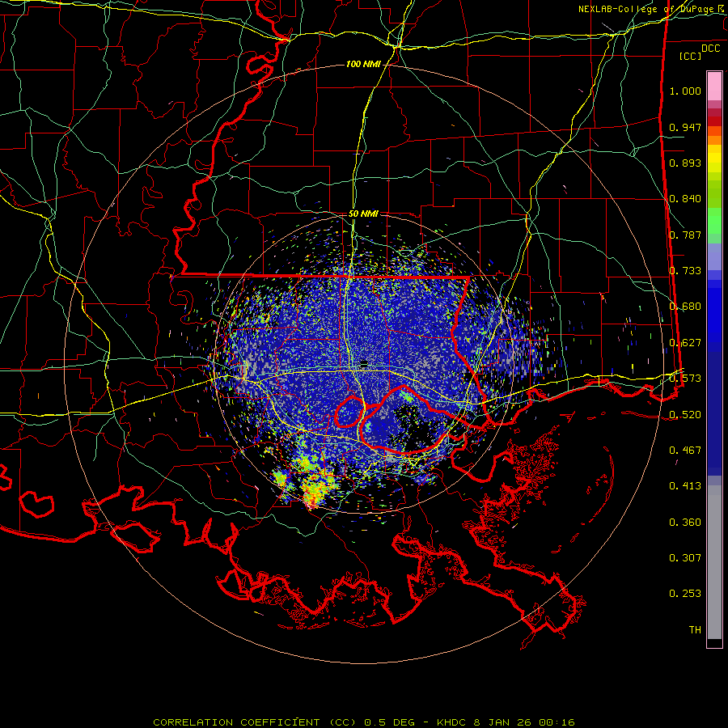Select the 0.680 scale value
The image size is (728, 728).
tap(685, 307)
